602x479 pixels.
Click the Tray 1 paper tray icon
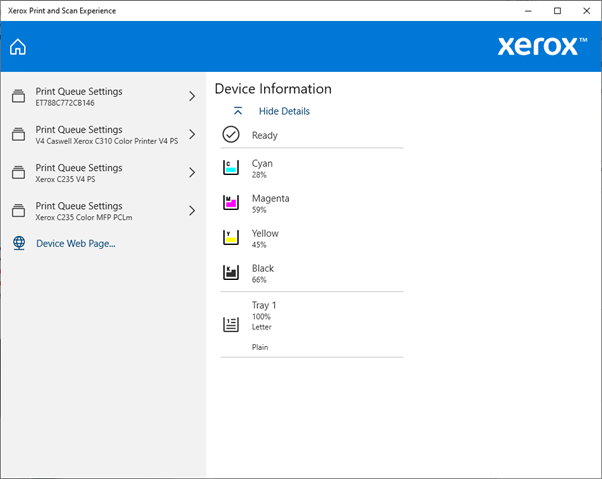[x=231, y=324]
